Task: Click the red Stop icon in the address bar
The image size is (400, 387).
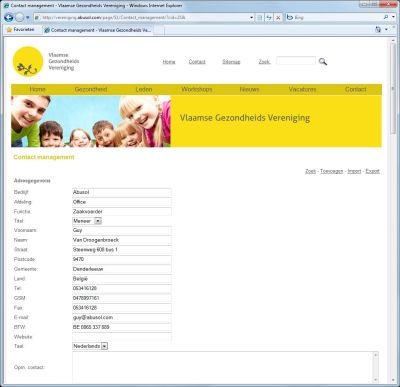Action: [x=278, y=18]
